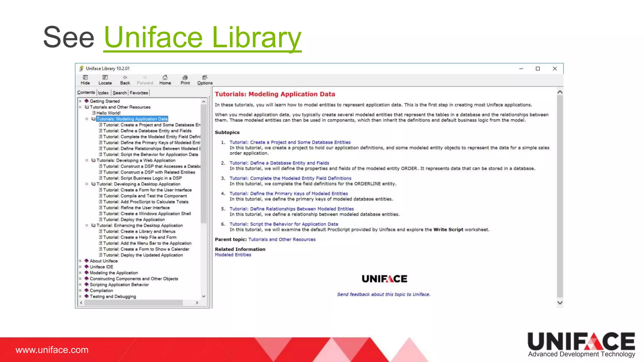Select Tutorial: Script Business Logic in a DSP

point(142,178)
